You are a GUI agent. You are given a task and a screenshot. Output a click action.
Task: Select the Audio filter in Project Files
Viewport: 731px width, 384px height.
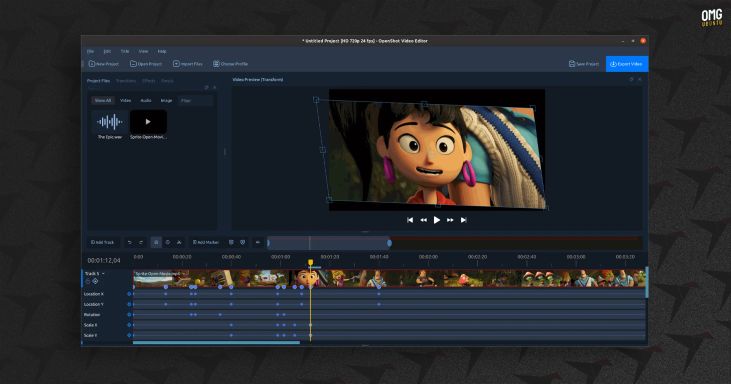[146, 101]
